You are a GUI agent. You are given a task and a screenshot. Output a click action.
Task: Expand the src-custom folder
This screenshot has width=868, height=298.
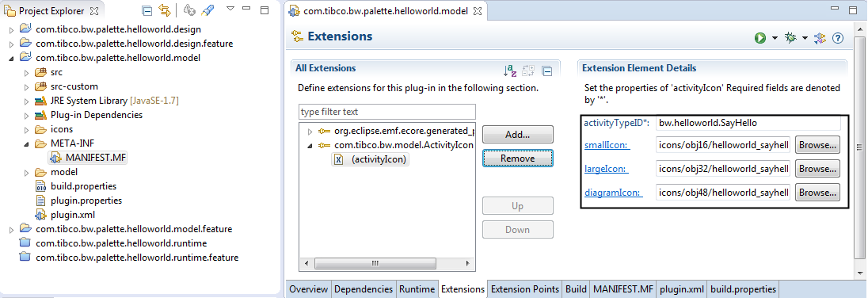pos(26,87)
